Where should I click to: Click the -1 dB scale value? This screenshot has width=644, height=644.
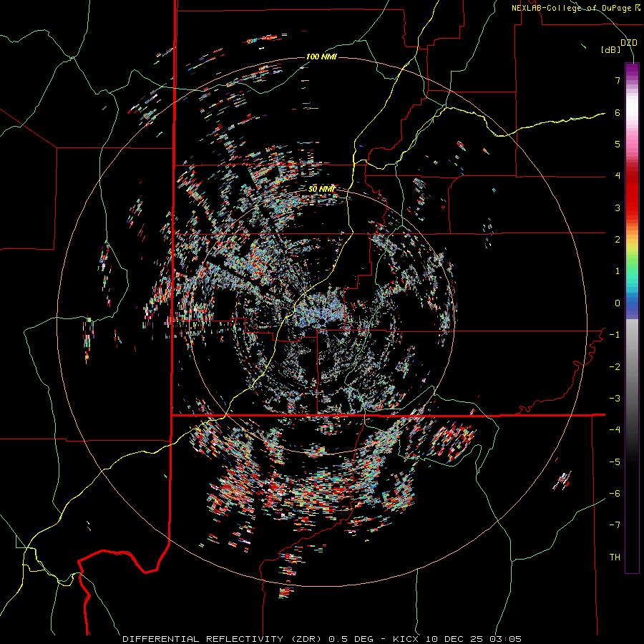point(615,335)
